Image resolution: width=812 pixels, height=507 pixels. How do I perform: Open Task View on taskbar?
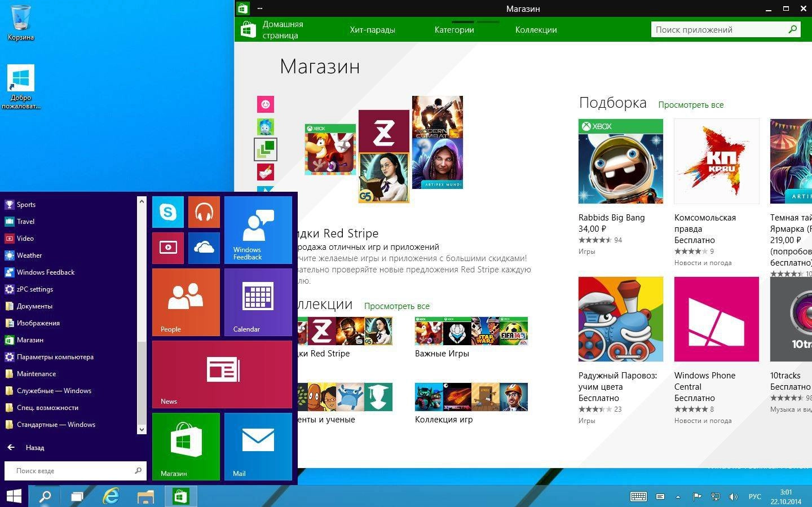pyautogui.click(x=77, y=496)
